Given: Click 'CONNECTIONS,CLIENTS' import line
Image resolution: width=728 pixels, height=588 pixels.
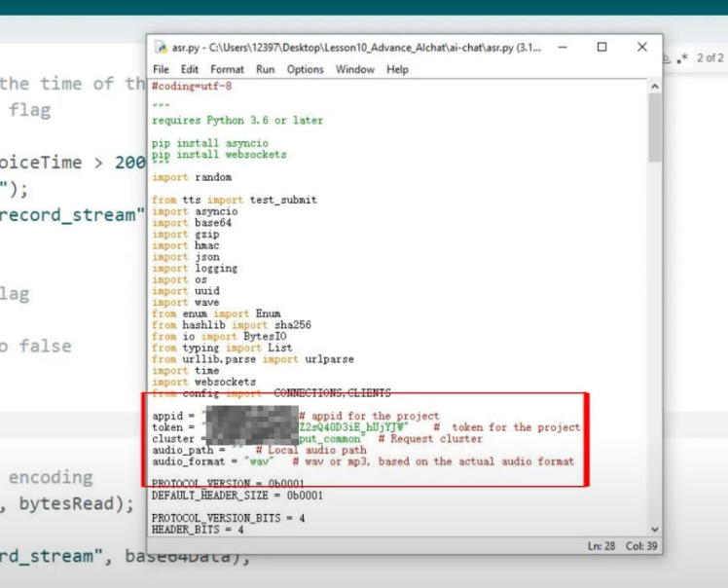Looking at the screenshot, I should coord(272,393).
